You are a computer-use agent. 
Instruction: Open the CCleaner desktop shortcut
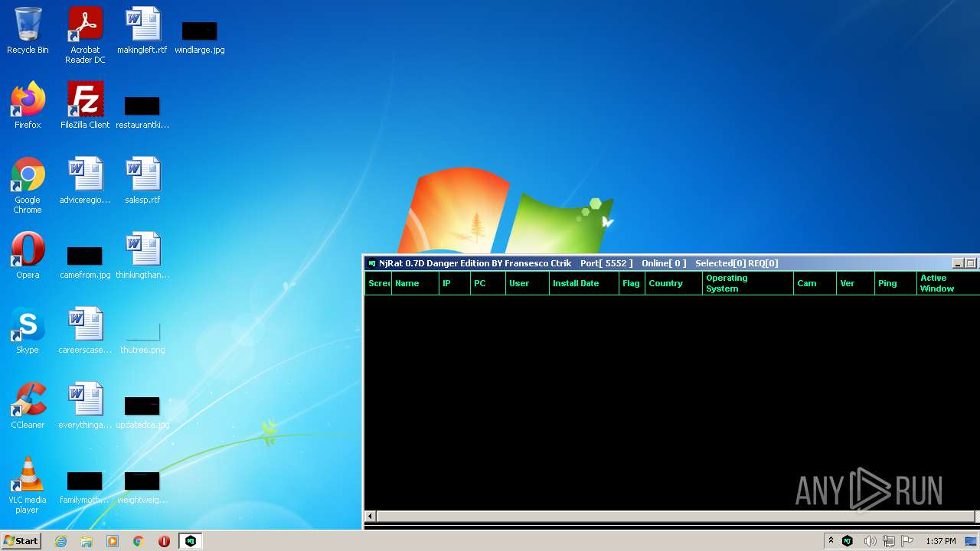point(28,406)
